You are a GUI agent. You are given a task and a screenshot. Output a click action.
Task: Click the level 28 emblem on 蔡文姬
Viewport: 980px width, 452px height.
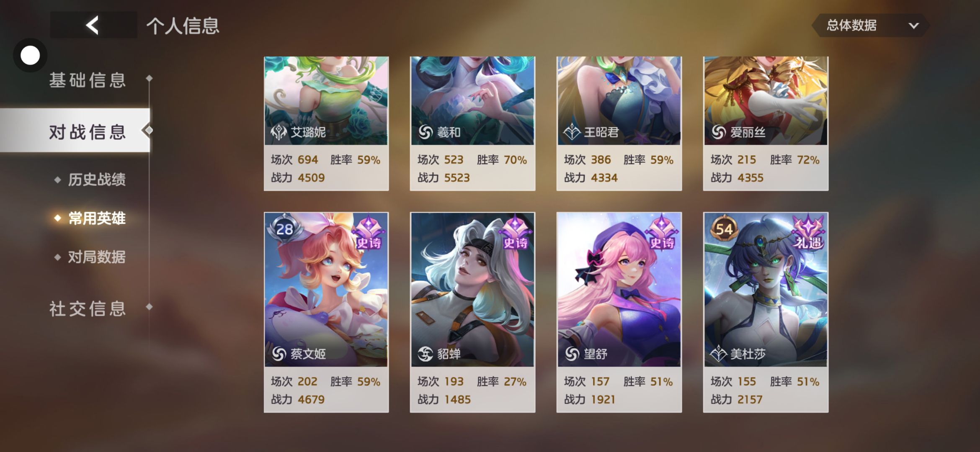(x=285, y=229)
